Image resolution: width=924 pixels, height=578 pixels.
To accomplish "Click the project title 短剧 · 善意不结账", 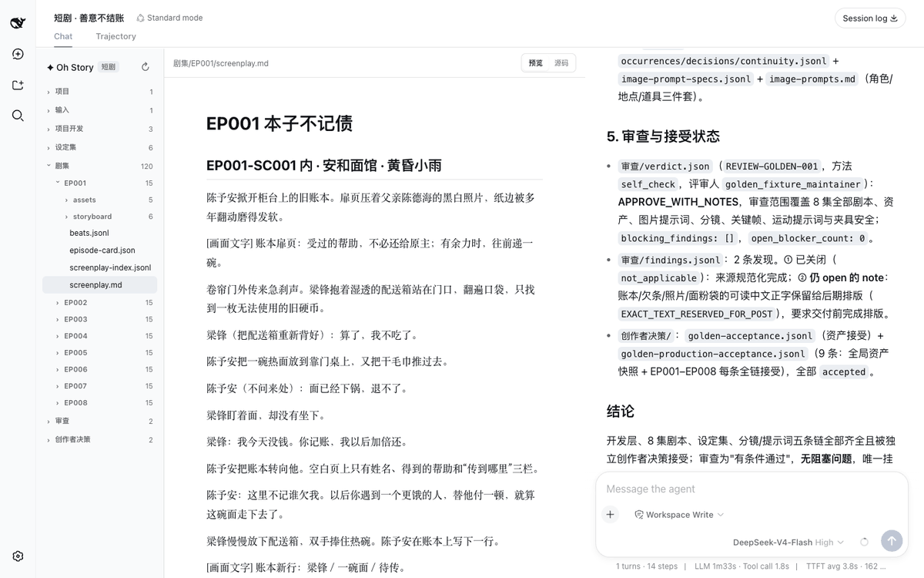I will click(89, 18).
